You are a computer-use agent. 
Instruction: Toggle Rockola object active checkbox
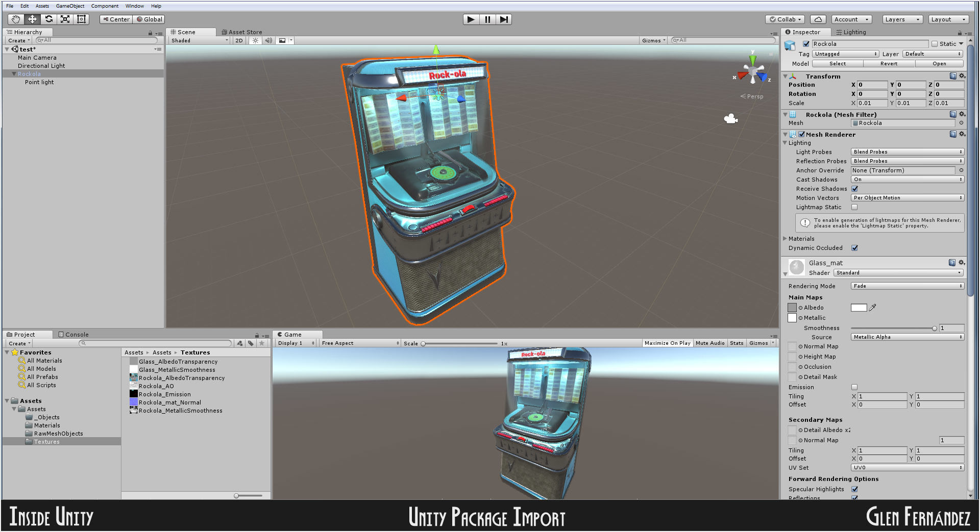(x=806, y=44)
